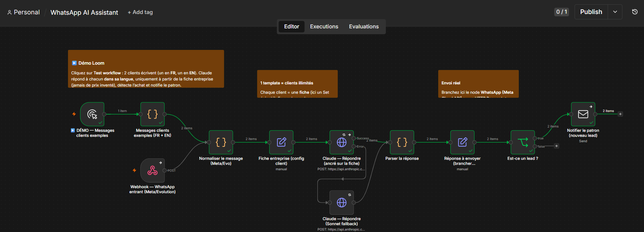Image resolution: width=644 pixels, height=232 pixels.
Task: Click the Success output connector of Claude node
Action: [354, 138]
